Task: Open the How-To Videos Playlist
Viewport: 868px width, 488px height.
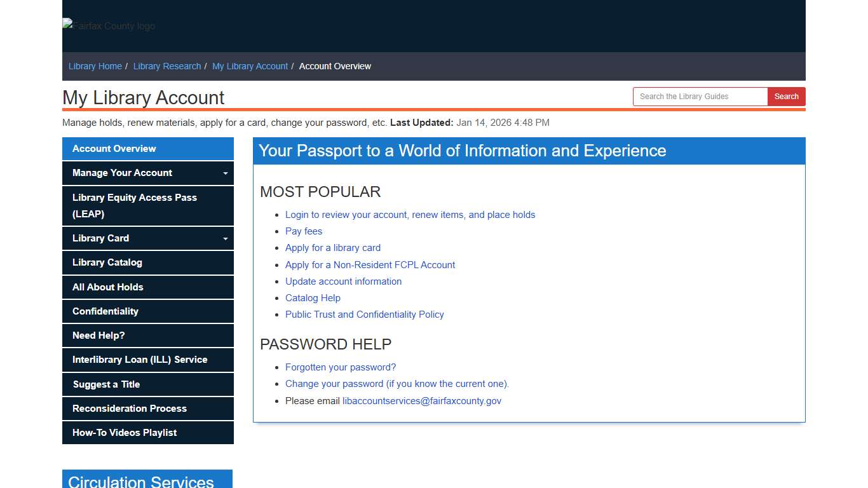Action: tap(123, 433)
